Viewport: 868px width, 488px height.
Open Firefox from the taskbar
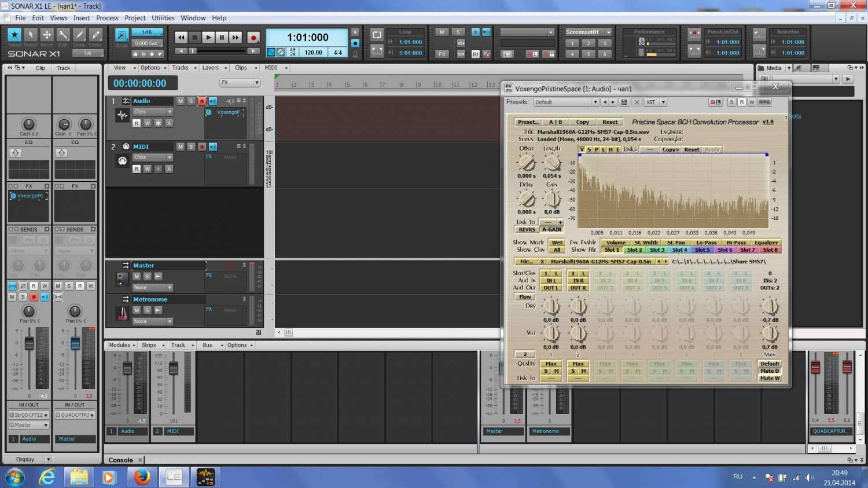(x=142, y=477)
